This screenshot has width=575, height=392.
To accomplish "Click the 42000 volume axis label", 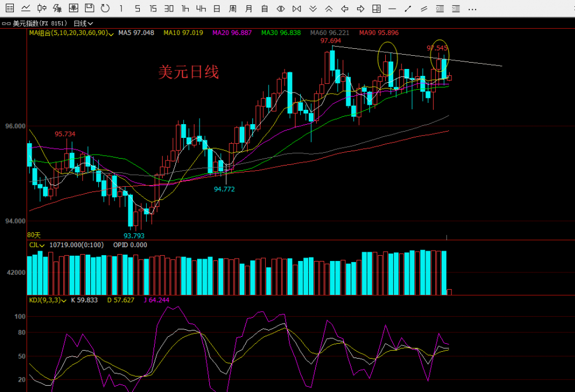I will pyautogui.click(x=16, y=272).
